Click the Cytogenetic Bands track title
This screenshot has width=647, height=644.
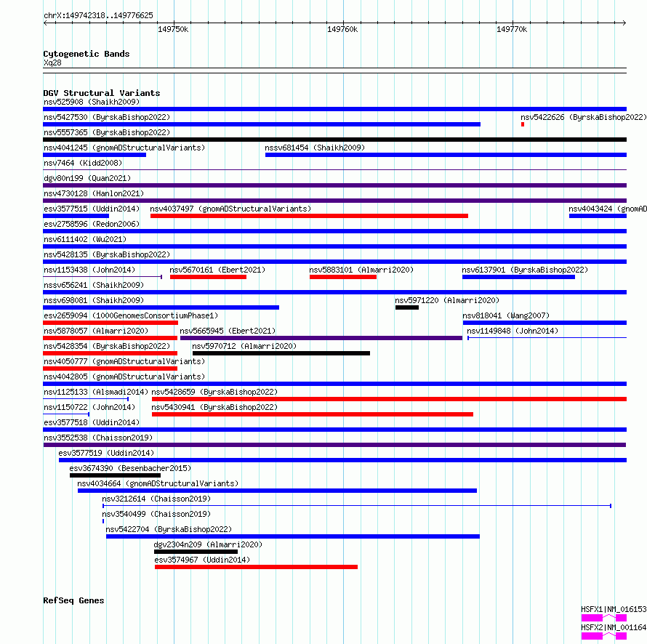tap(87, 54)
